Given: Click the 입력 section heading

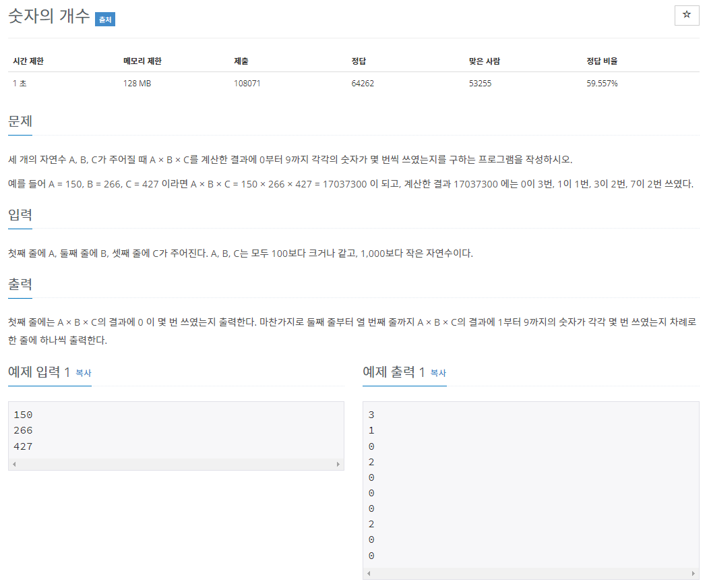Looking at the screenshot, I should pos(20,214).
